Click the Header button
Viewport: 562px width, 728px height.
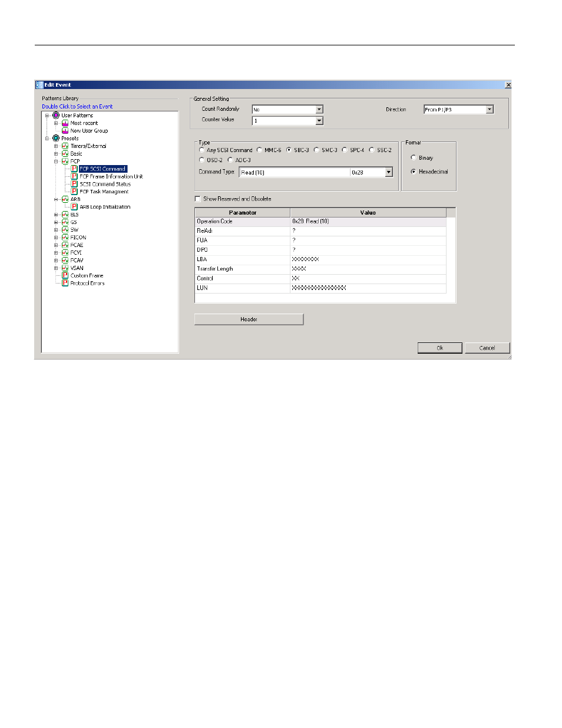point(249,319)
